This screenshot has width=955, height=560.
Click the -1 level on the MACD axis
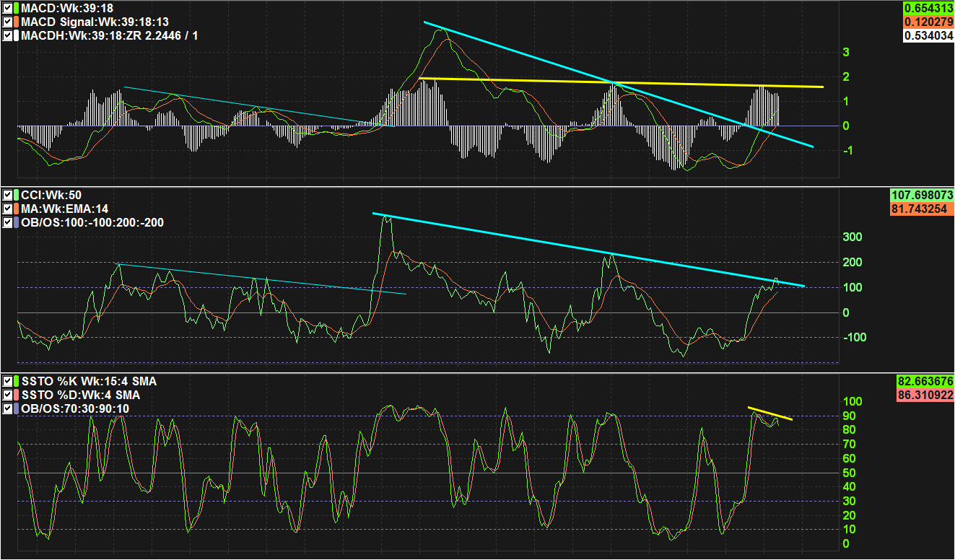tap(847, 150)
